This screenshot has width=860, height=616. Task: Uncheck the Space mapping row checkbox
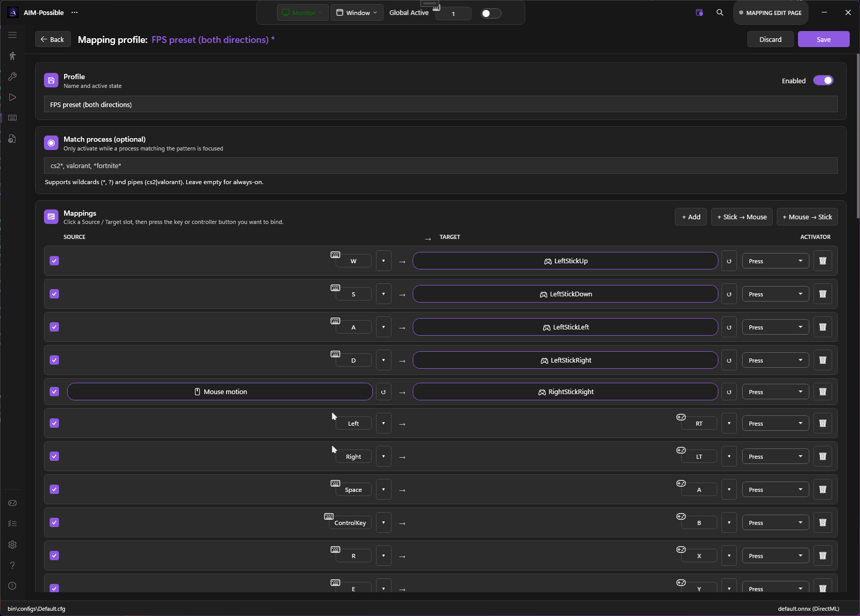click(x=54, y=489)
